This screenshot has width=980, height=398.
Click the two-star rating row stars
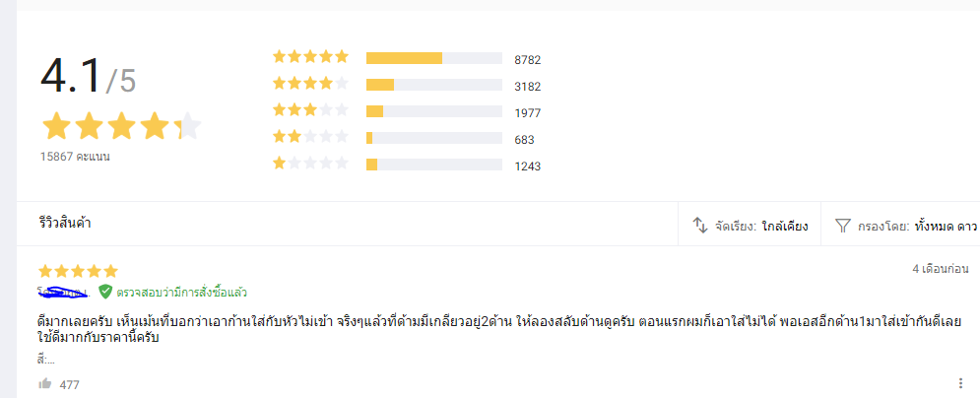[310, 138]
